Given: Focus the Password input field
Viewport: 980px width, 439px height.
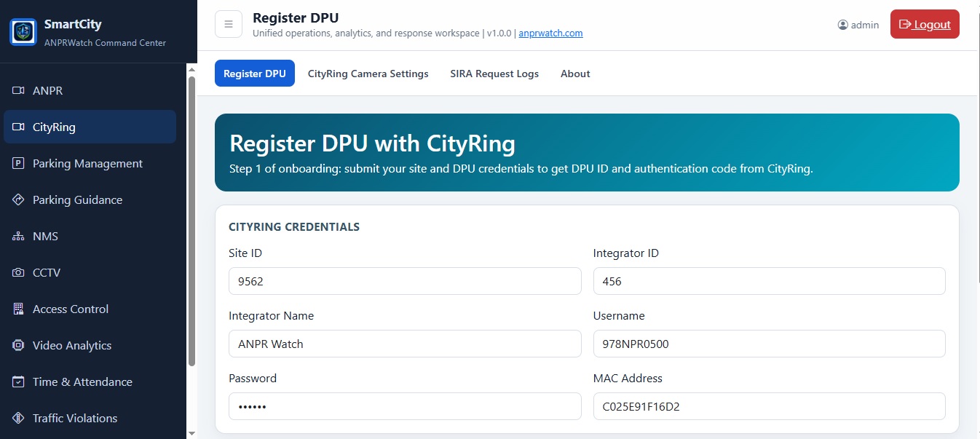Looking at the screenshot, I should pyautogui.click(x=405, y=406).
